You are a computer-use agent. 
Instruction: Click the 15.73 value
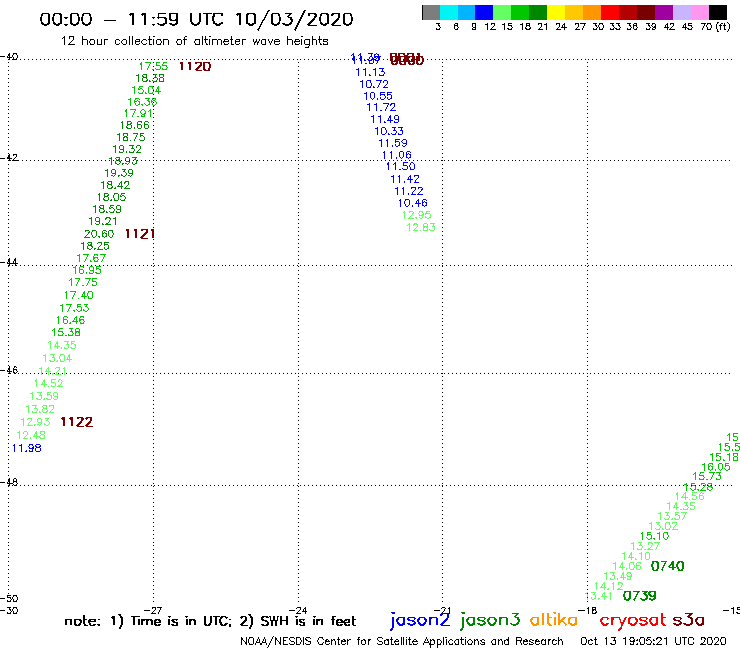tap(707, 477)
